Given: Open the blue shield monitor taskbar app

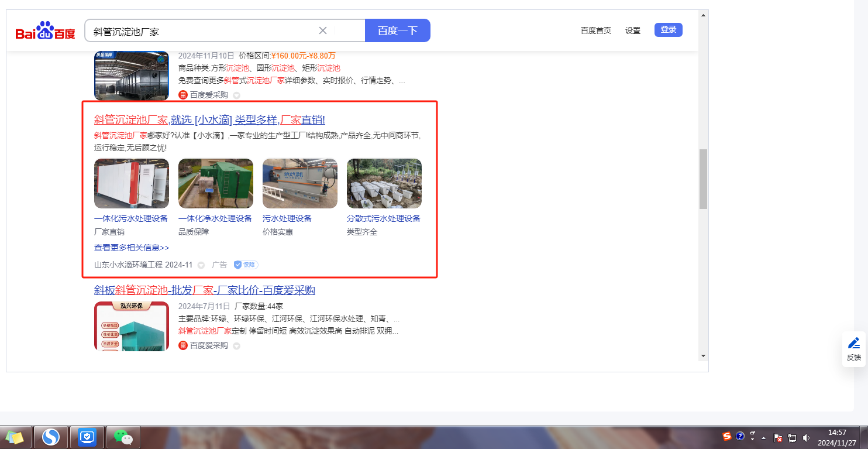Looking at the screenshot, I should coord(87,437).
